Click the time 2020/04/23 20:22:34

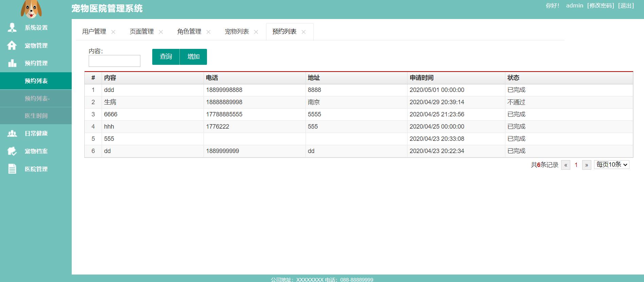coord(437,151)
